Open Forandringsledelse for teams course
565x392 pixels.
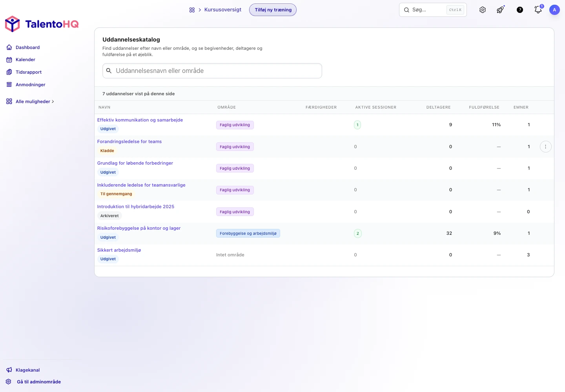point(129,142)
